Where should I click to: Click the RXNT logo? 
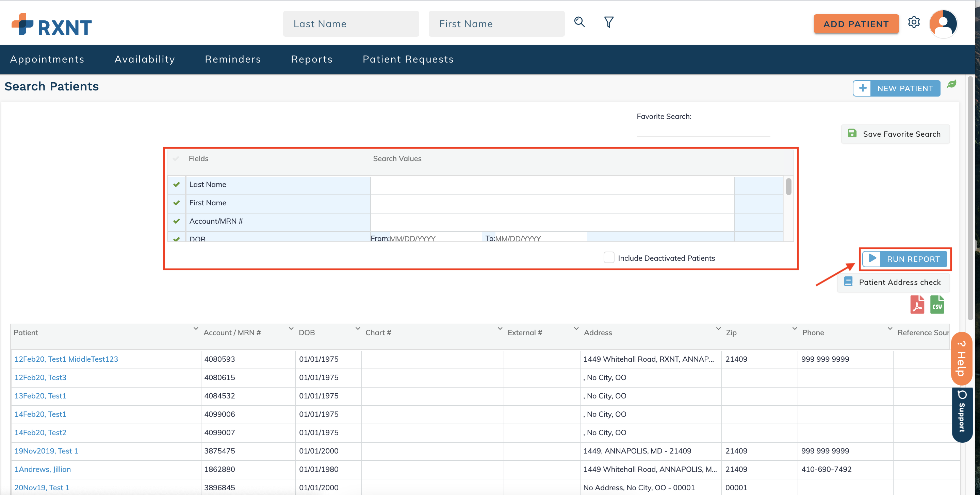click(52, 25)
